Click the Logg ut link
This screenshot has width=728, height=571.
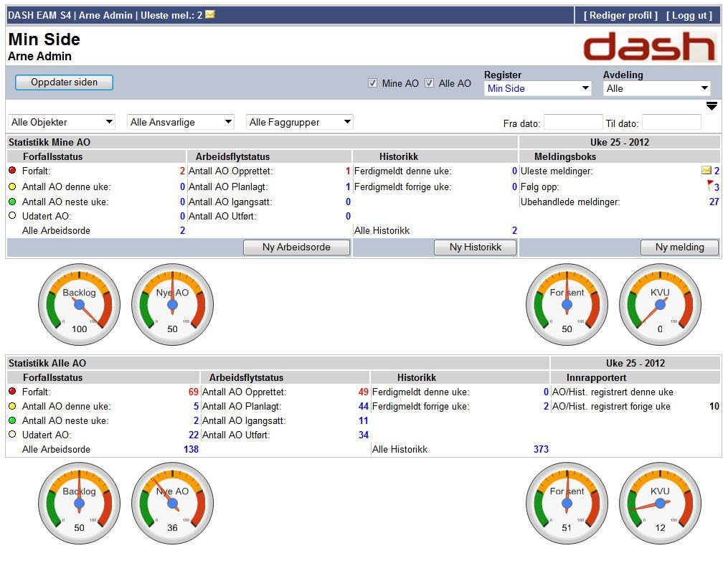(x=689, y=15)
